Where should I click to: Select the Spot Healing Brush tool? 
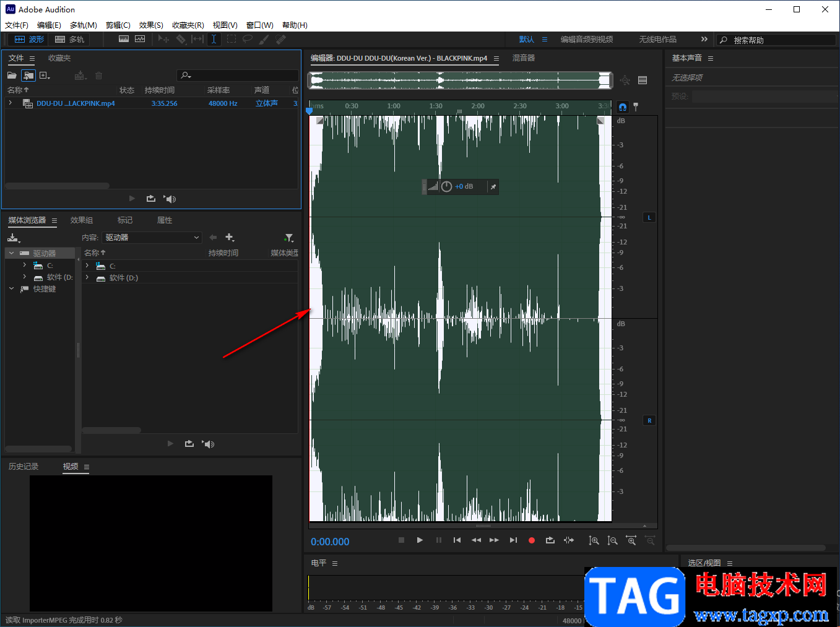[x=281, y=39]
